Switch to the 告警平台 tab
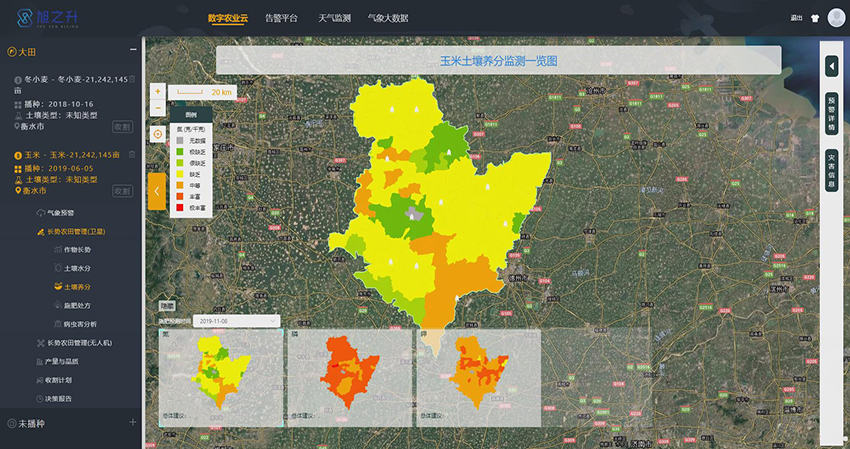This screenshot has width=850, height=449. (x=281, y=18)
